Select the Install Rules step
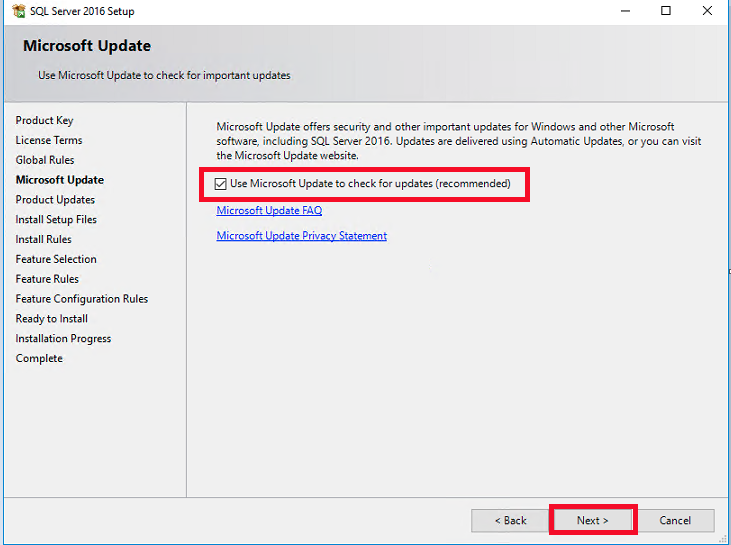This screenshot has width=731, height=545. [x=43, y=240]
